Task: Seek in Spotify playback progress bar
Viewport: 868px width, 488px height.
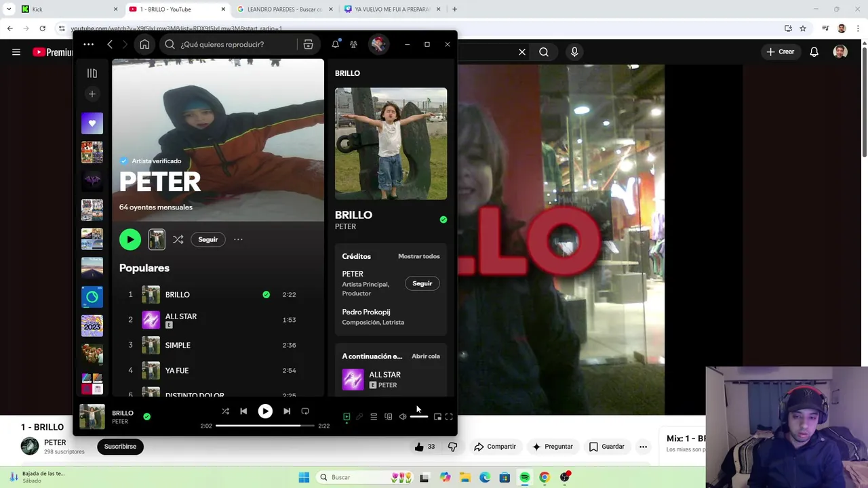Action: tap(265, 426)
